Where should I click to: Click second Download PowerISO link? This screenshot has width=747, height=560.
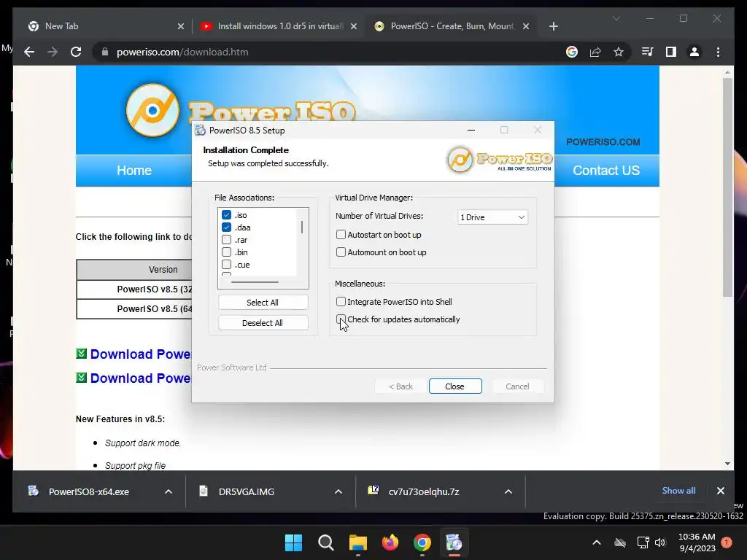140,378
